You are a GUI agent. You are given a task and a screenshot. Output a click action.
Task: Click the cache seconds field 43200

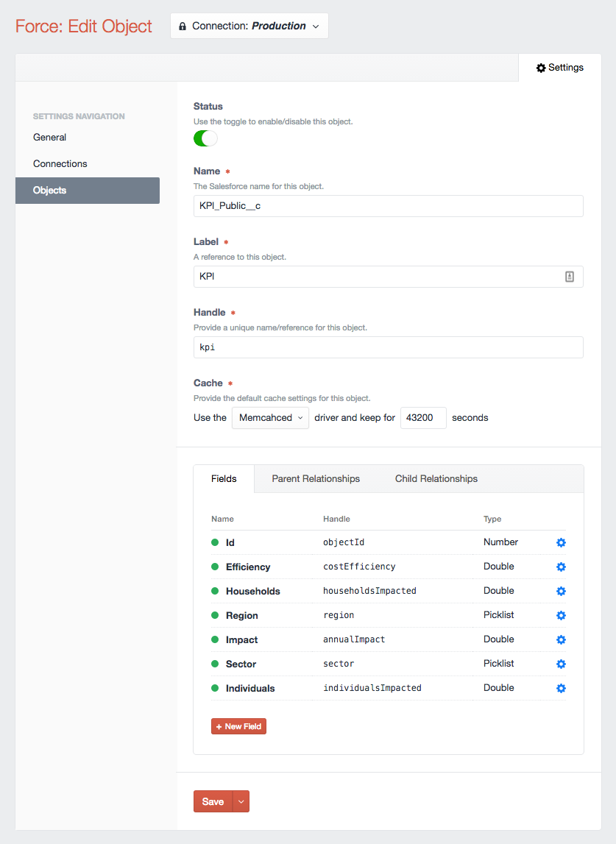click(423, 418)
